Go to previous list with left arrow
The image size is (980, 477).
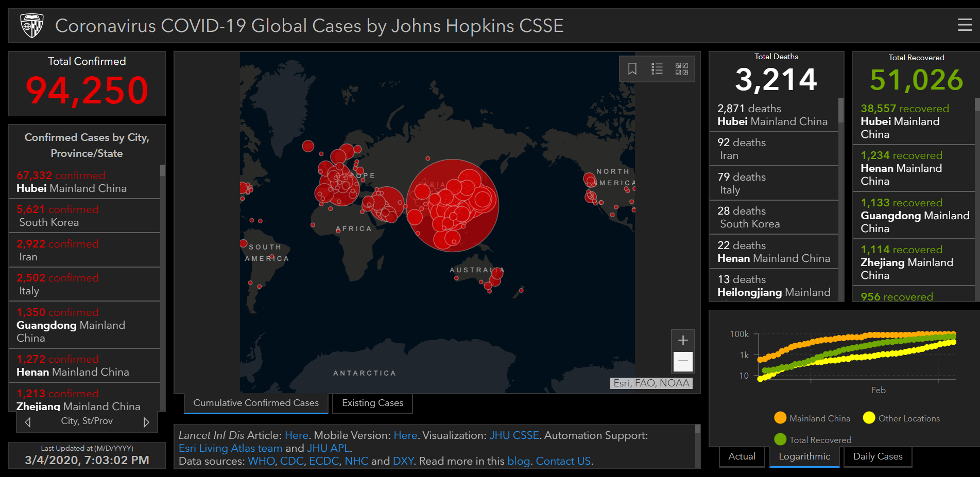[x=28, y=422]
